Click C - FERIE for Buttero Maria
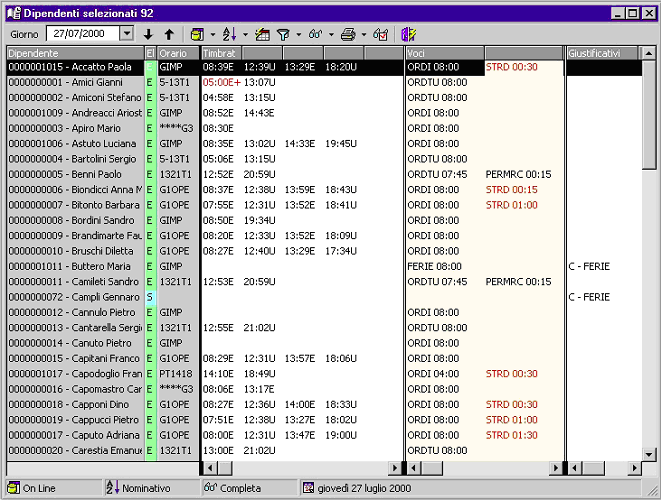 click(589, 266)
